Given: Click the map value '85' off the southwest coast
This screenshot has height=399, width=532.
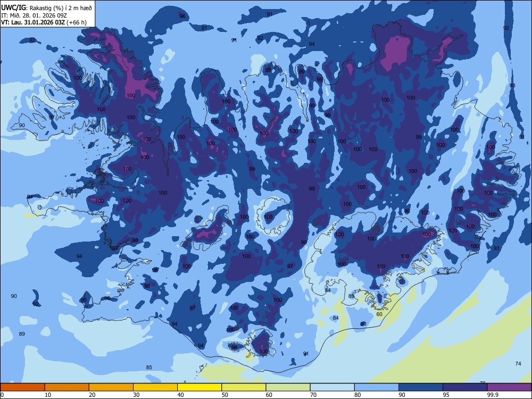Looking at the screenshot, I should click(x=149, y=368).
